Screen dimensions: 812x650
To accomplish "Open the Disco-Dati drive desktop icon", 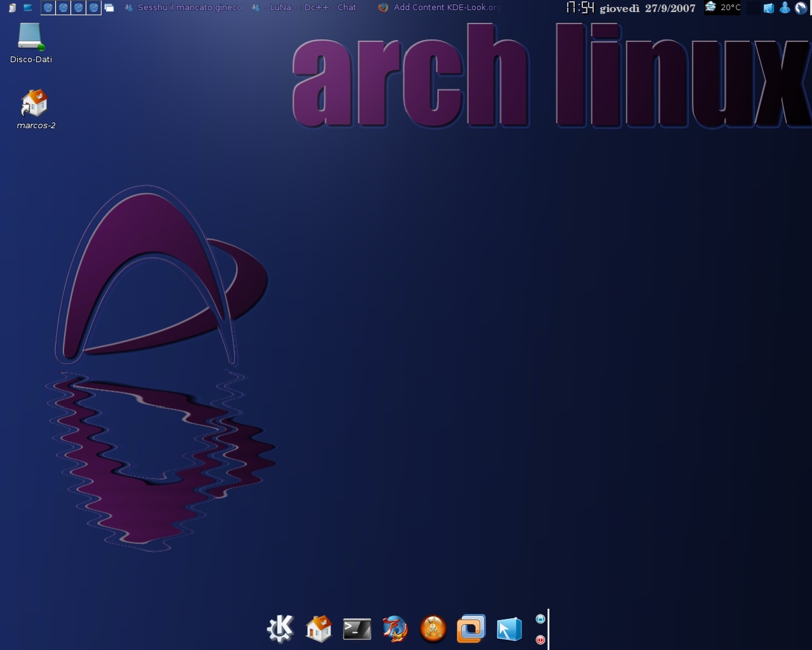I will [30, 43].
